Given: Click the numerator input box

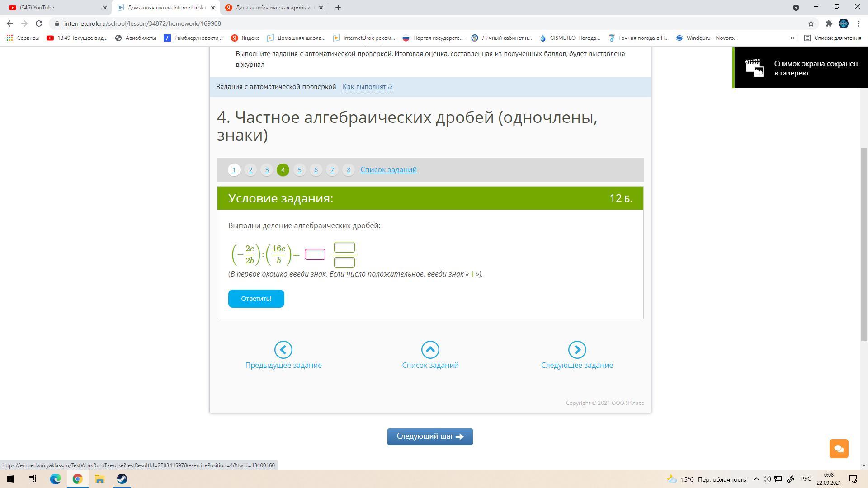Looking at the screenshot, I should click(x=344, y=247).
